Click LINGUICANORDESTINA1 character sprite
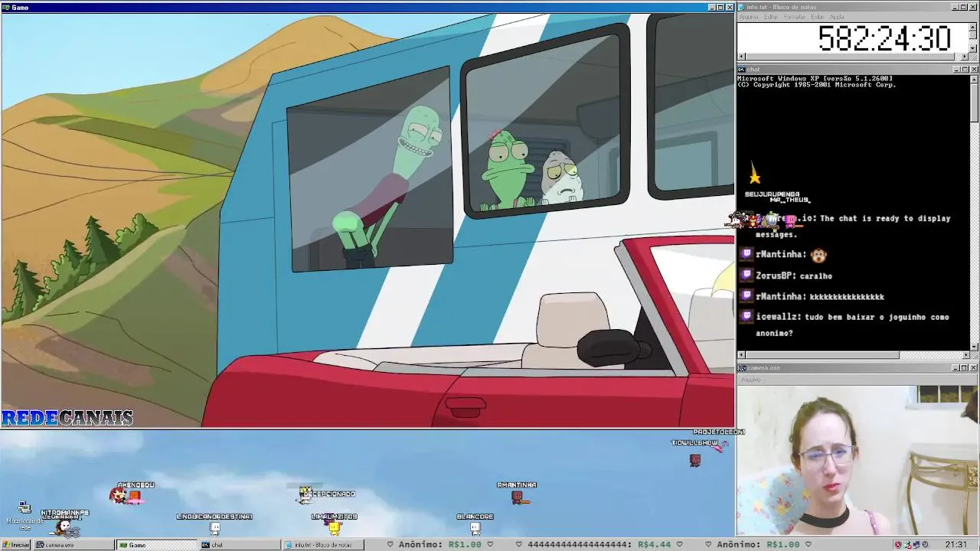Image resolution: width=980 pixels, height=551 pixels. click(x=215, y=527)
